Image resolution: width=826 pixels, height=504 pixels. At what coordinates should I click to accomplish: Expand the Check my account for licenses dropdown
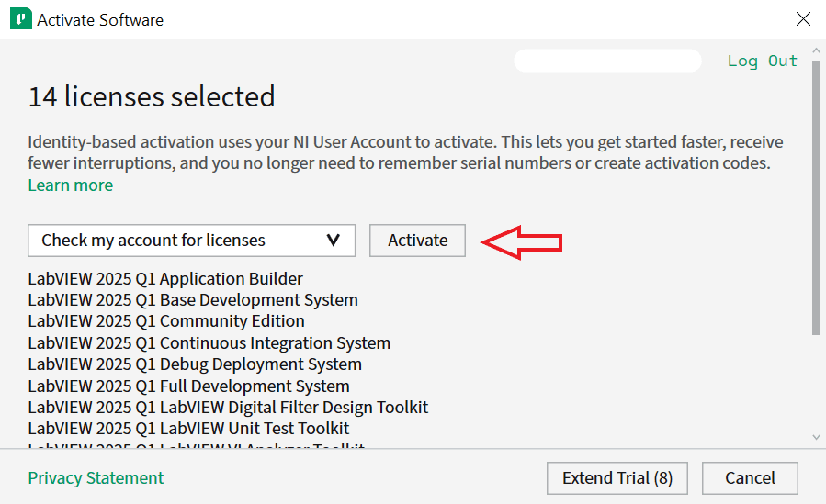coord(191,241)
